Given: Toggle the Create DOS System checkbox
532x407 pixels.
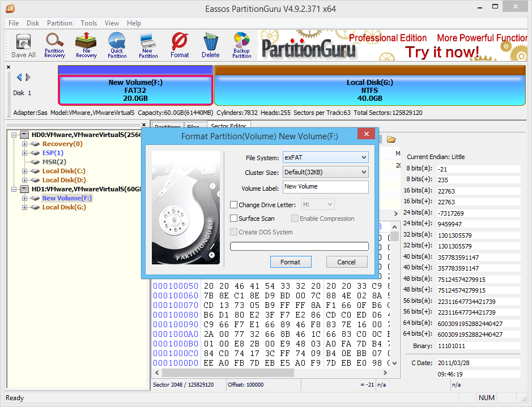Looking at the screenshot, I should 233,232.
